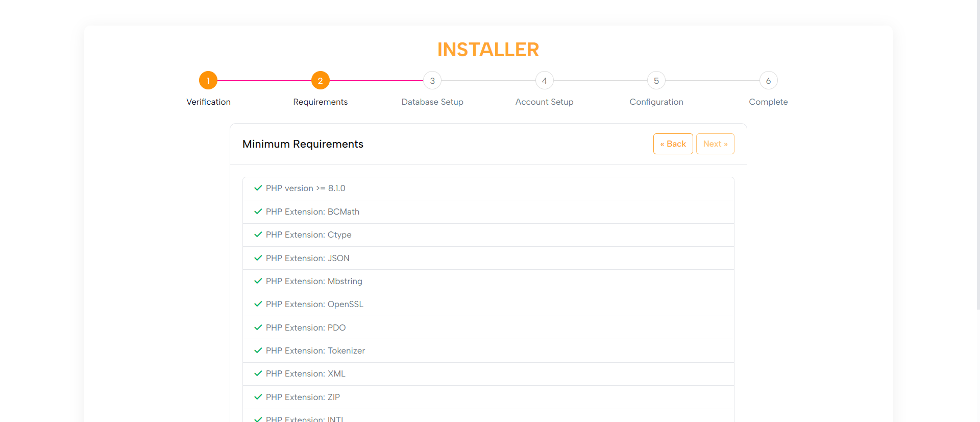Select the text 'PHP Extension: ZIP'
980x422 pixels.
pyautogui.click(x=303, y=397)
